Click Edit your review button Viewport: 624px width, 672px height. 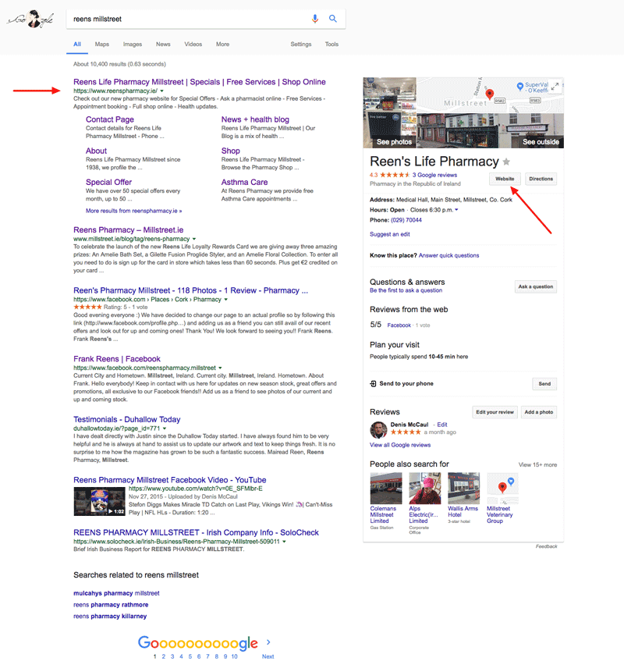coord(495,412)
